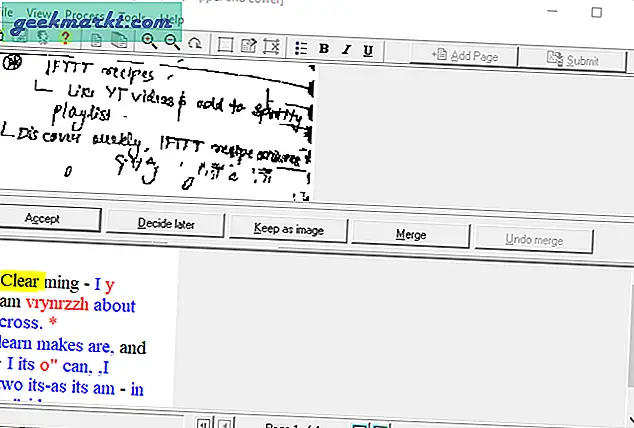Click the zoom out magnifier icon
634x428 pixels.
coord(171,41)
